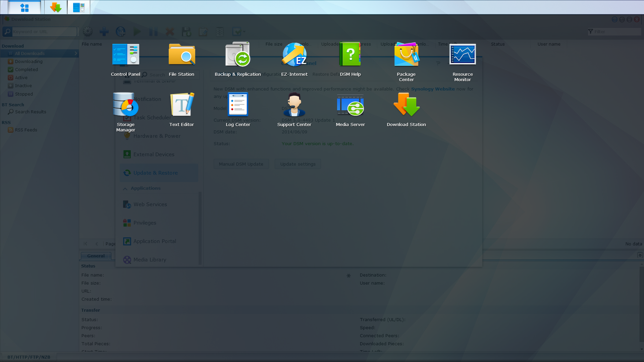Open Backup & Replication app

pos(238,59)
